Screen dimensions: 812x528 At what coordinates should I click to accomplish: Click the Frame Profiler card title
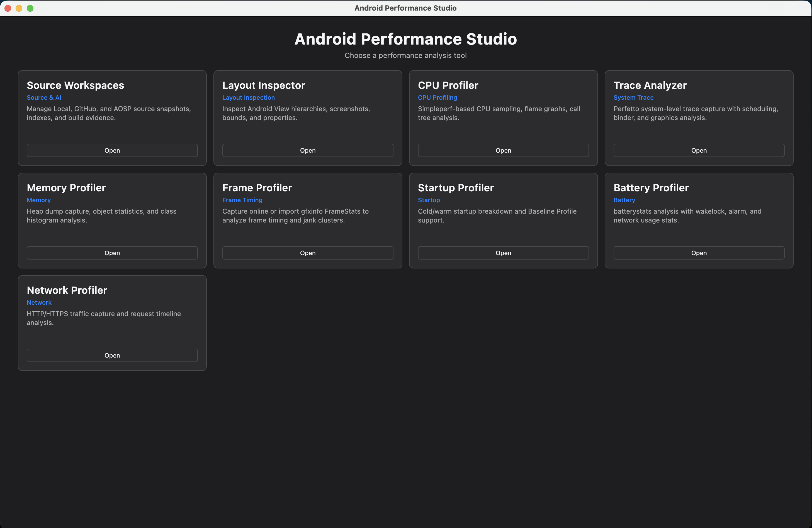(257, 188)
